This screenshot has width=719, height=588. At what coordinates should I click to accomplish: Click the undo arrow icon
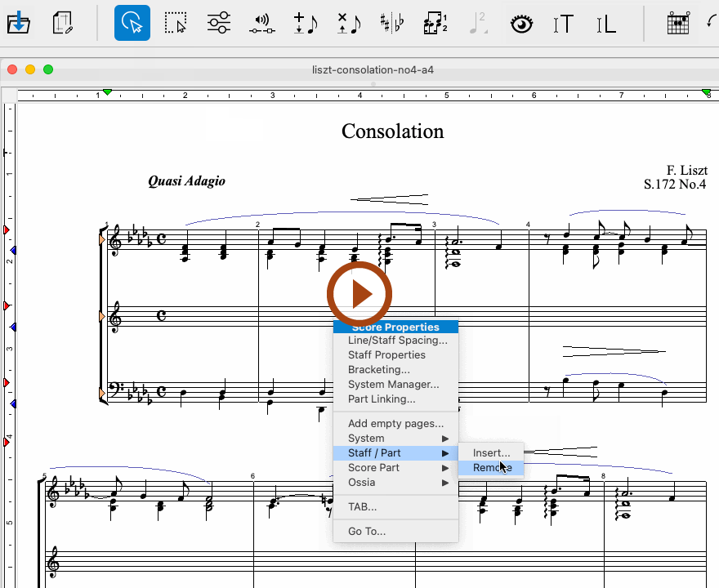tap(712, 22)
